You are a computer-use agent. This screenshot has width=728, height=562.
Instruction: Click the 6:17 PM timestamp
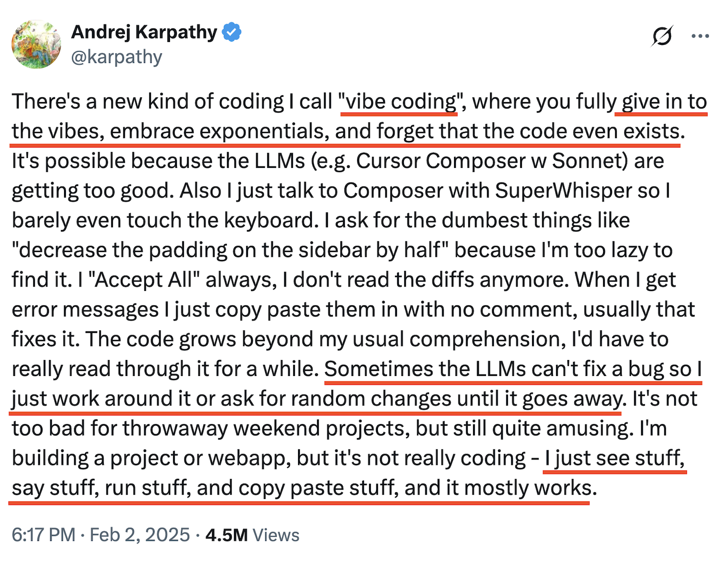click(43, 535)
